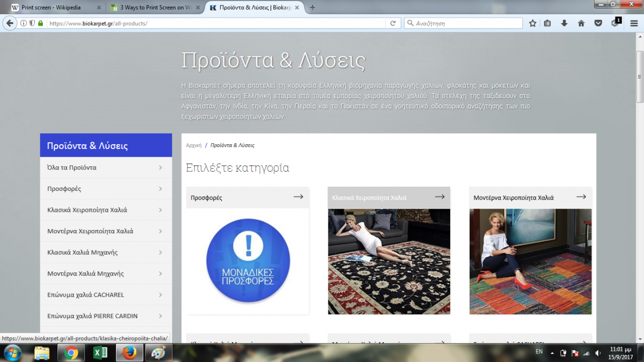Launch Google Chrome from the taskbar
The image size is (644, 362).
[71, 353]
